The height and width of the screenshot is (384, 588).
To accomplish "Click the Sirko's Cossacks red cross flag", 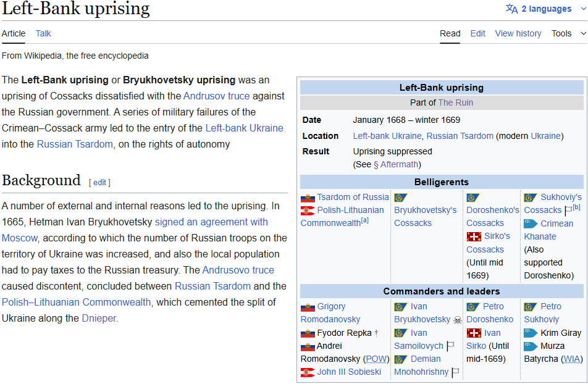I will pos(474,236).
